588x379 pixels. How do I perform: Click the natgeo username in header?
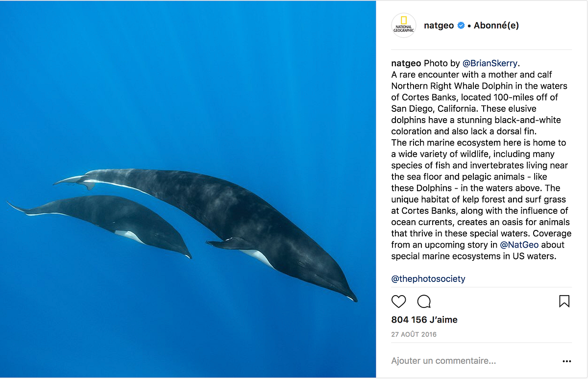(x=439, y=25)
